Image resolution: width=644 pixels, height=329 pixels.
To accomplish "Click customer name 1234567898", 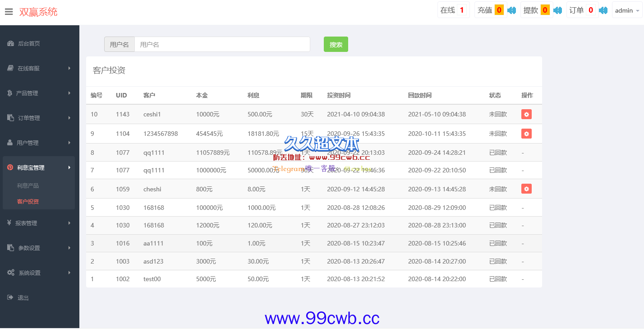I will 161,134.
